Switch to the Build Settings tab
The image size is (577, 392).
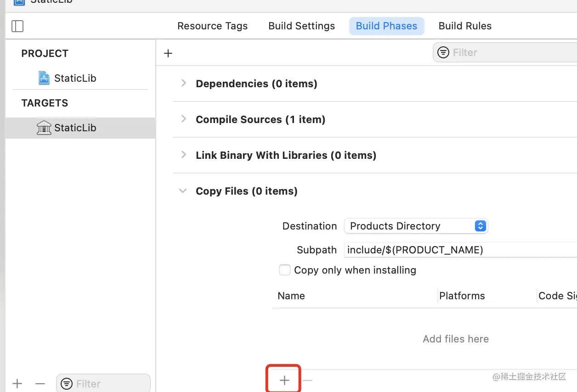(x=301, y=26)
